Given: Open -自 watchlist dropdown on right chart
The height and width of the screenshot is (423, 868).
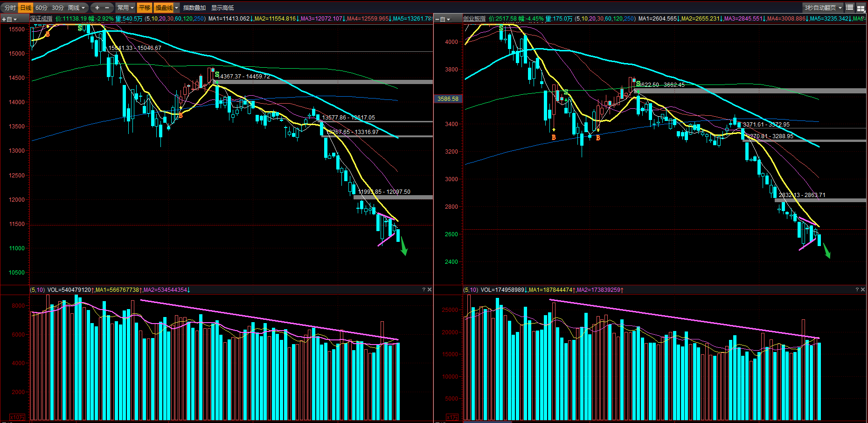Looking at the screenshot, I should tap(443, 19).
